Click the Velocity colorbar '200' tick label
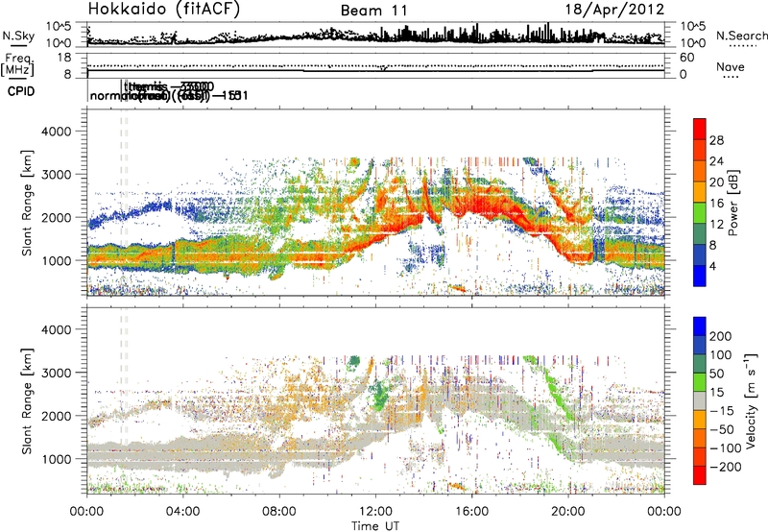Screen dimensions: 768x532 point(721,336)
